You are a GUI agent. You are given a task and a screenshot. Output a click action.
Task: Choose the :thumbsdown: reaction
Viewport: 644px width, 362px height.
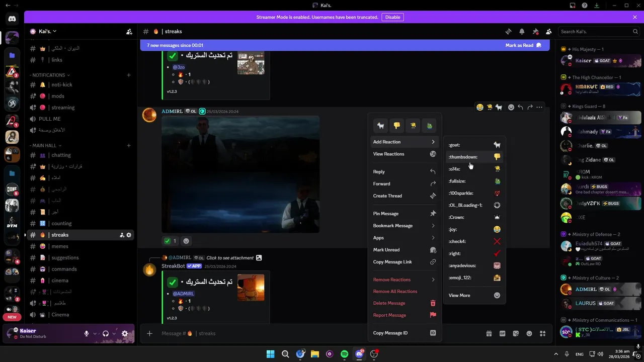(474, 157)
